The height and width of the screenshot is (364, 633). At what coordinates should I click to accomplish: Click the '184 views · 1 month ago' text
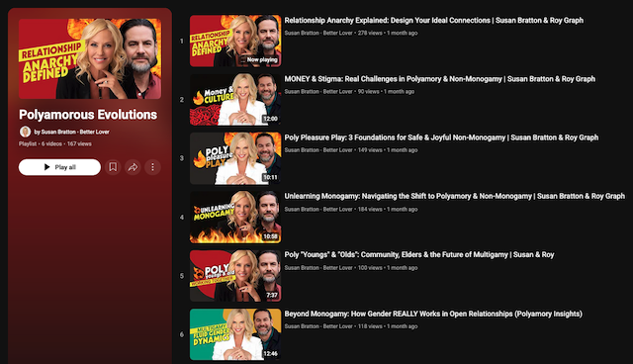388,209
